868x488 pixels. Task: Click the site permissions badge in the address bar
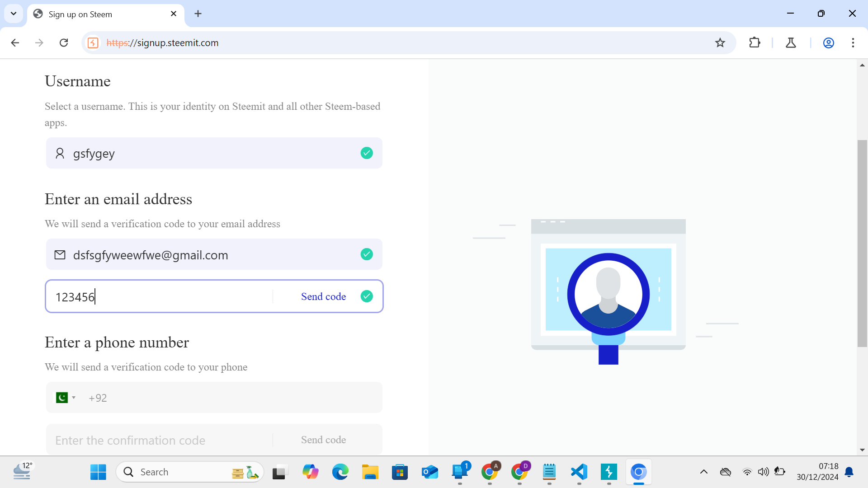[x=93, y=43]
